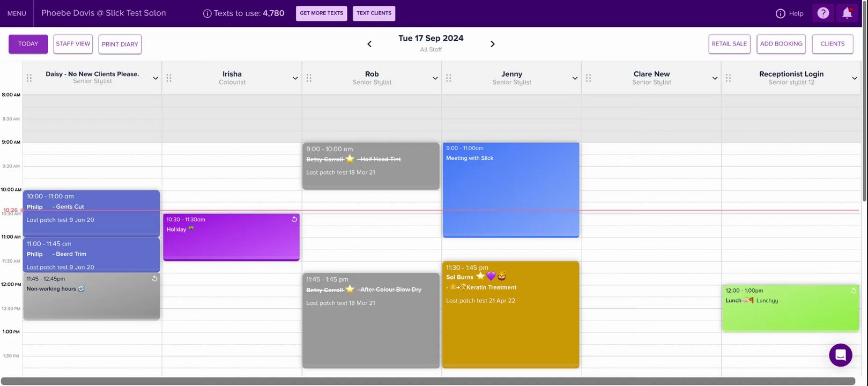Open the question mark help icon
Image resolution: width=868 pixels, height=386 pixels.
823,13
